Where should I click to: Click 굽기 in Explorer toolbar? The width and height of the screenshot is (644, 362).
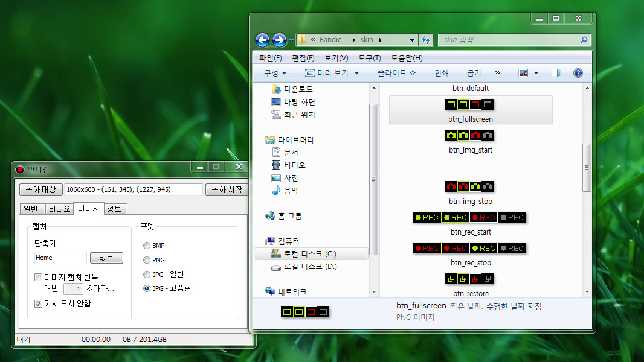pyautogui.click(x=474, y=73)
